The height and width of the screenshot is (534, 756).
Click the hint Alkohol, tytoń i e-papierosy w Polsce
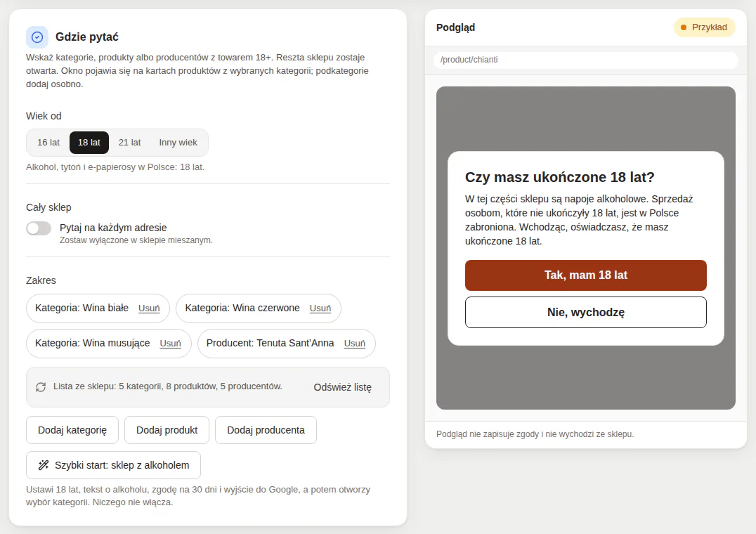coord(115,167)
